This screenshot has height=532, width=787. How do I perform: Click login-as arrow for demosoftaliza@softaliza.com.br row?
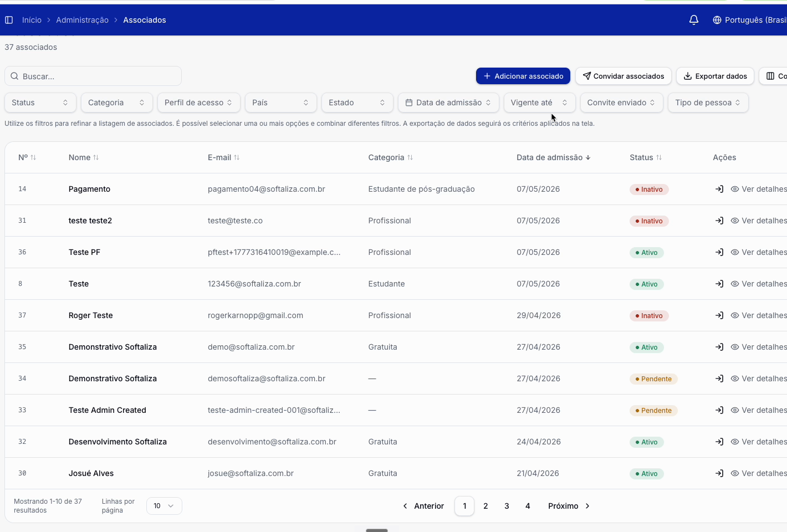coord(719,378)
